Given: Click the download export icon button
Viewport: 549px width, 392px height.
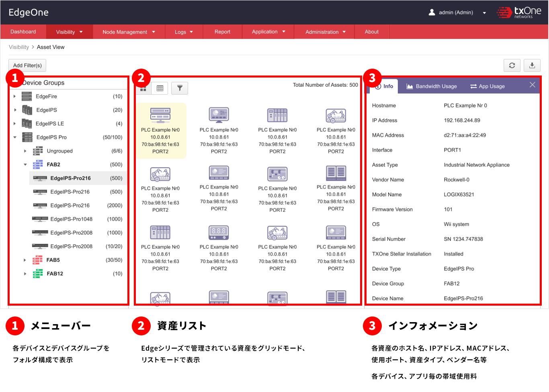Looking at the screenshot, I should coord(532,65).
